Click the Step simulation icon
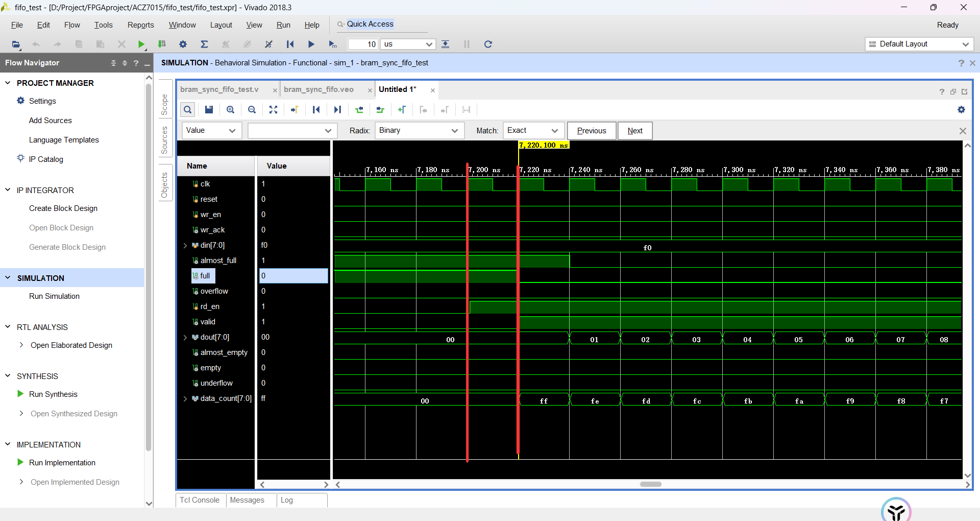This screenshot has height=521, width=980. 446,44
